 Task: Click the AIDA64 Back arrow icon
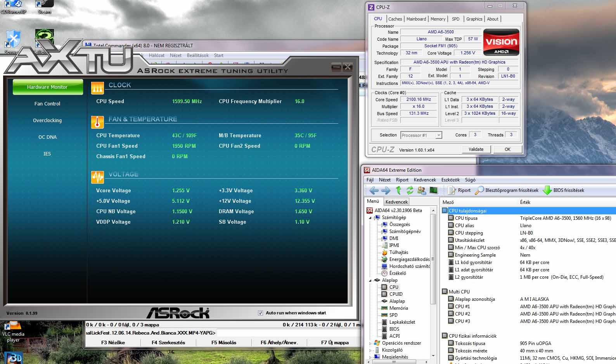[x=374, y=190]
